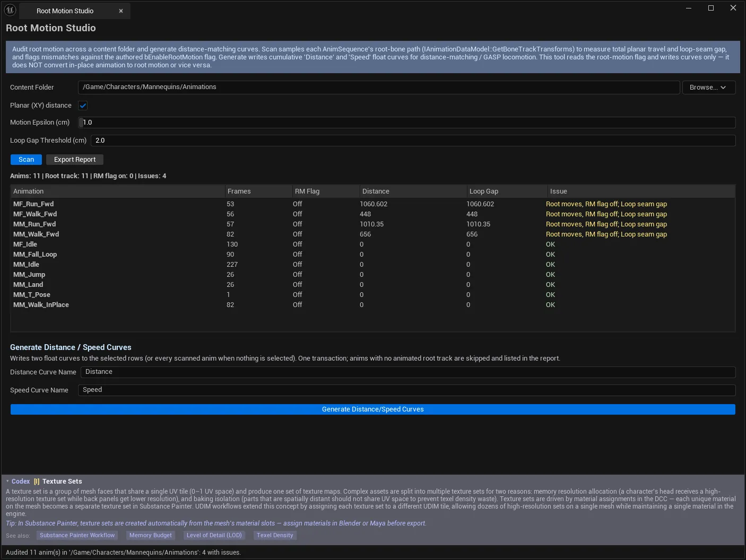
Task: Select the MM_Run_Fwd animation row
Action: pos(372,224)
